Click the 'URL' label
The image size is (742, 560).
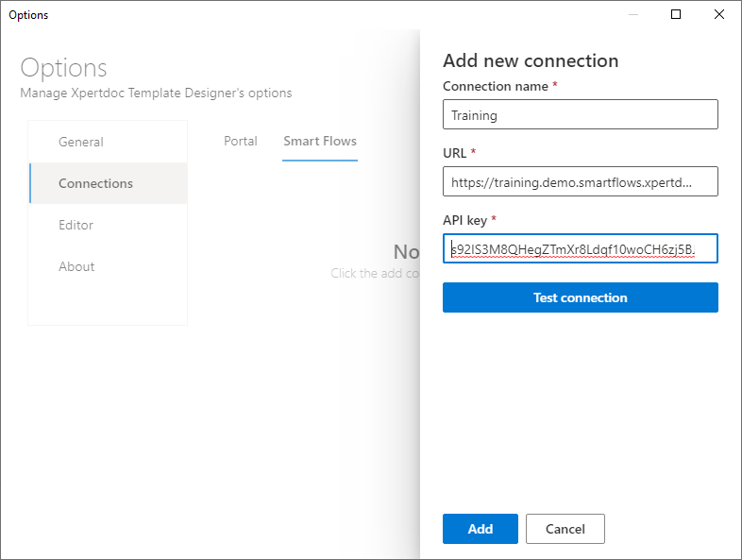click(454, 153)
